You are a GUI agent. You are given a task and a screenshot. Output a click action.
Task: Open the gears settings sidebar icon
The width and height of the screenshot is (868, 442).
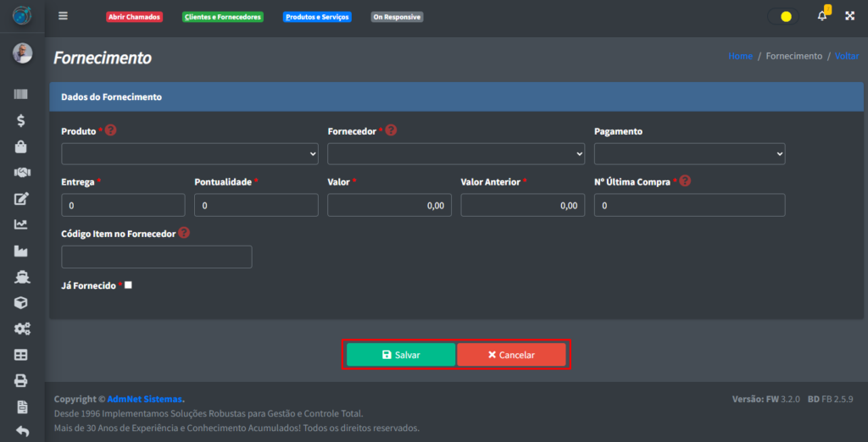click(21, 329)
